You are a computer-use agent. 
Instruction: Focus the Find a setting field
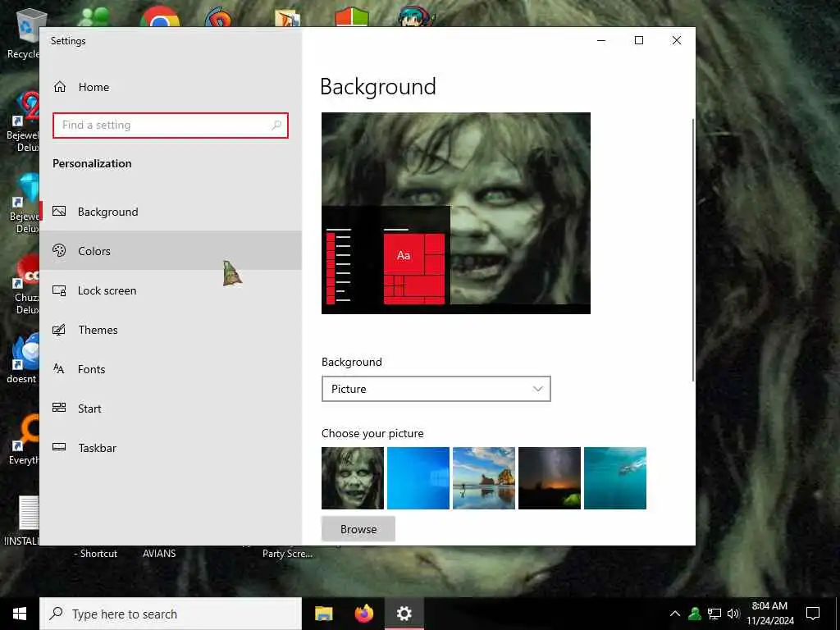pyautogui.click(x=171, y=126)
